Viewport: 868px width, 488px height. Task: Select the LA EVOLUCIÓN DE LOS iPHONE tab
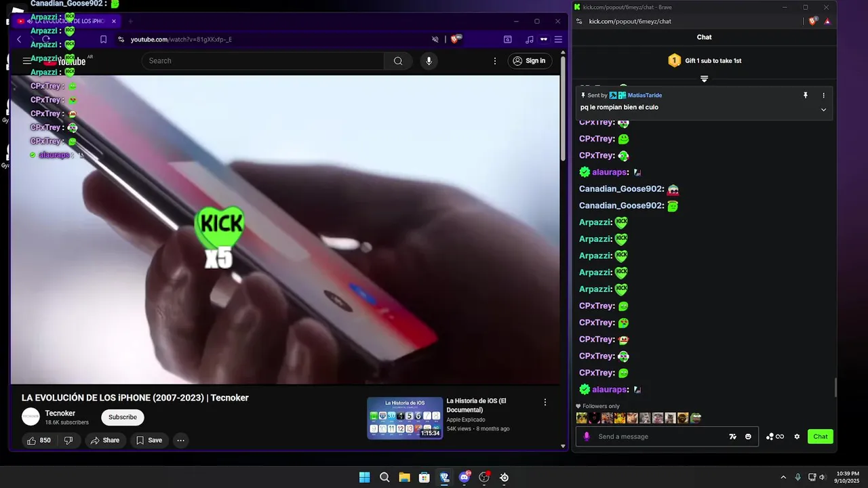(68, 21)
